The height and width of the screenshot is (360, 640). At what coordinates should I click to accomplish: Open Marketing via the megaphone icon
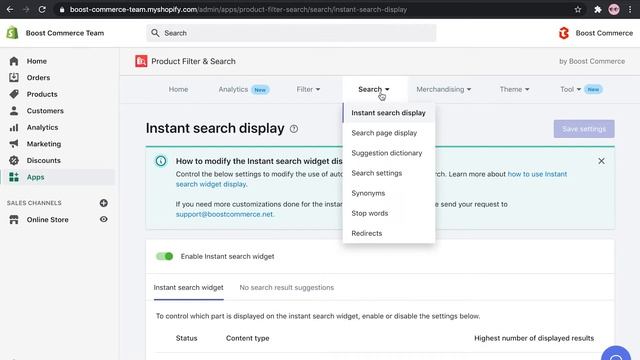14,144
